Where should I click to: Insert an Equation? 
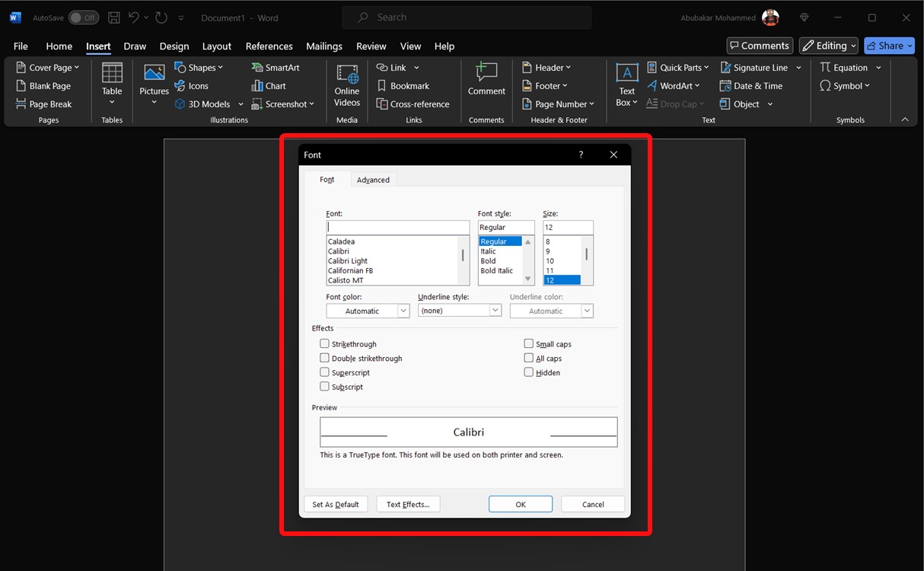pyautogui.click(x=845, y=67)
